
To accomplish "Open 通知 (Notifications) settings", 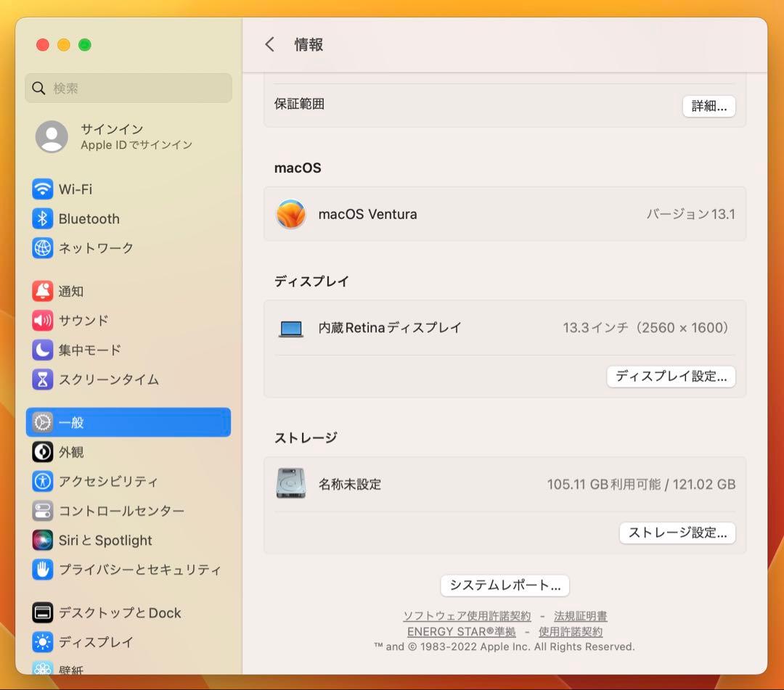I will [x=70, y=291].
